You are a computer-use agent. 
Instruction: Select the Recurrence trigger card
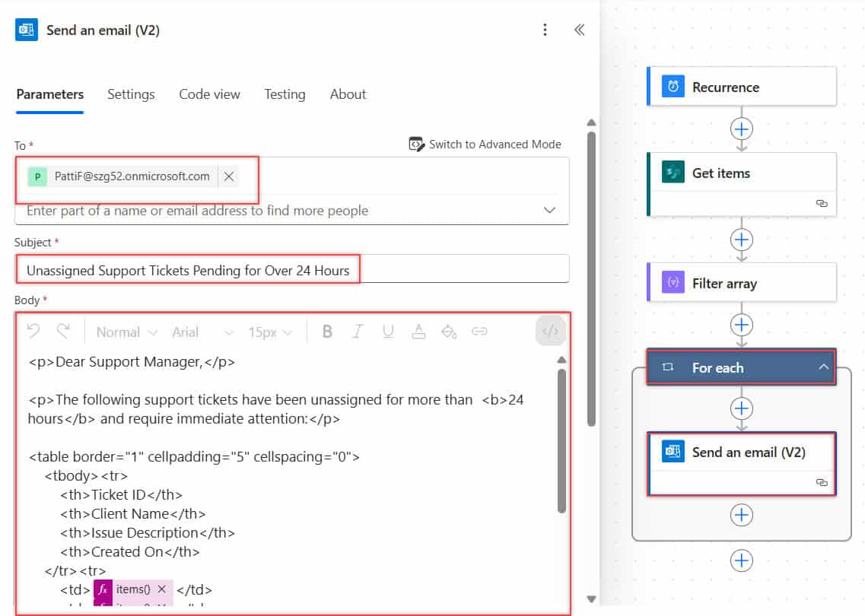741,86
